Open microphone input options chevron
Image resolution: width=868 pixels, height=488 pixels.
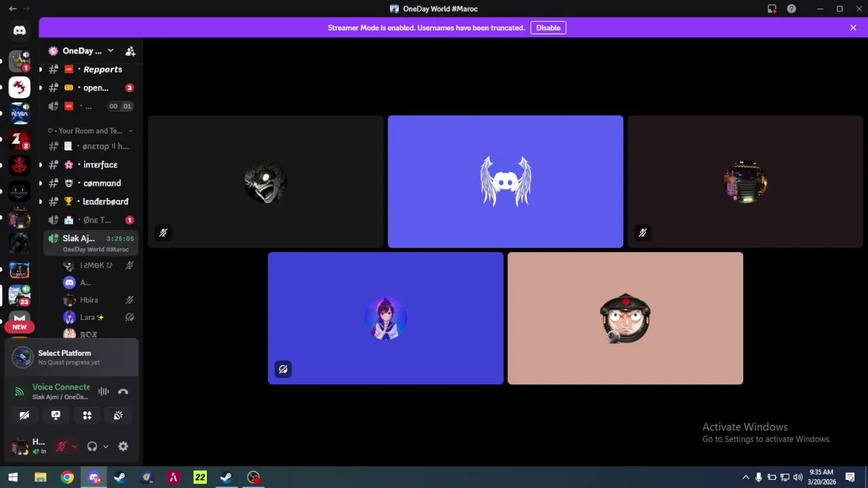click(75, 446)
